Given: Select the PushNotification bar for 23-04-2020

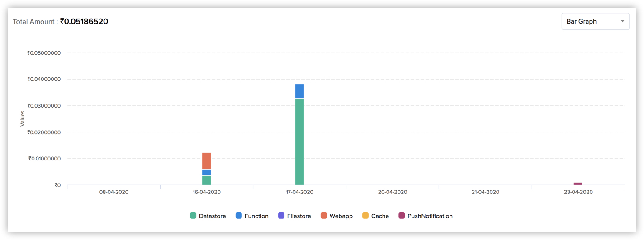Looking at the screenshot, I should 578,184.
